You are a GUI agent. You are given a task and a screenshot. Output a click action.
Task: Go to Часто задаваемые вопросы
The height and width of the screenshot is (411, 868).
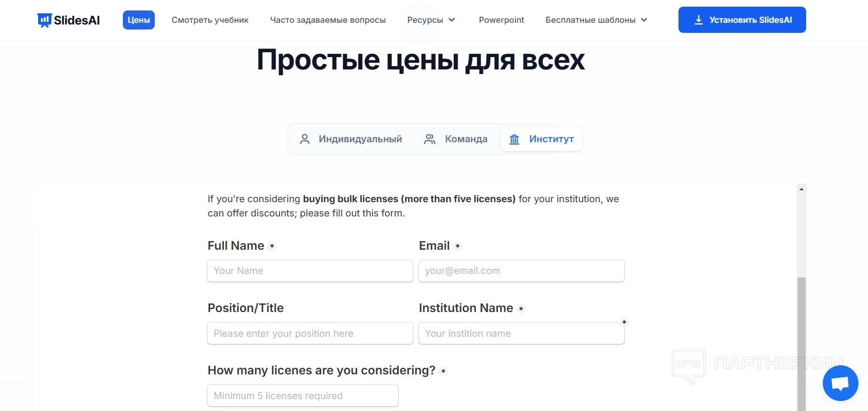tap(328, 20)
